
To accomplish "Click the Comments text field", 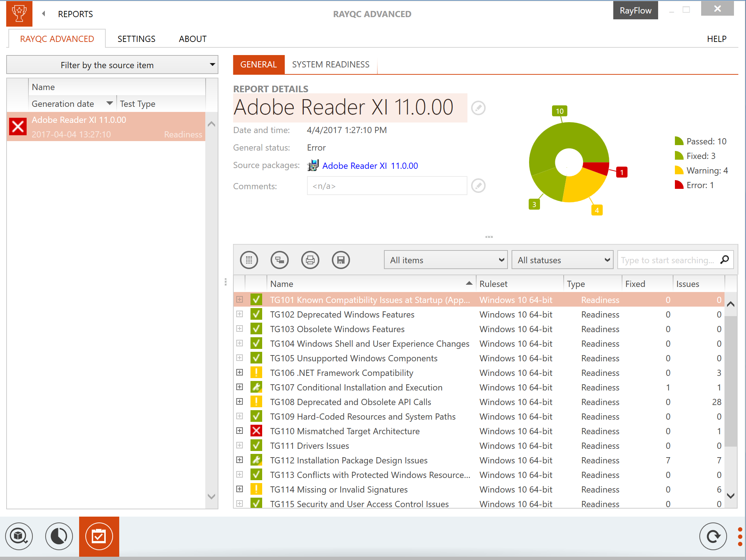I will 387,186.
